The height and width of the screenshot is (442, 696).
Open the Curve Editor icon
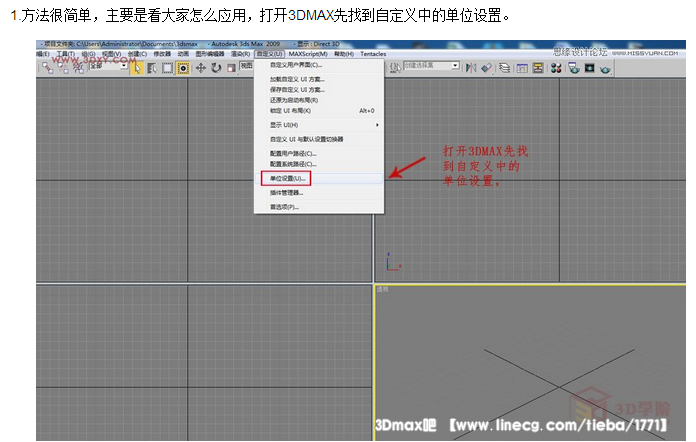coord(522,68)
